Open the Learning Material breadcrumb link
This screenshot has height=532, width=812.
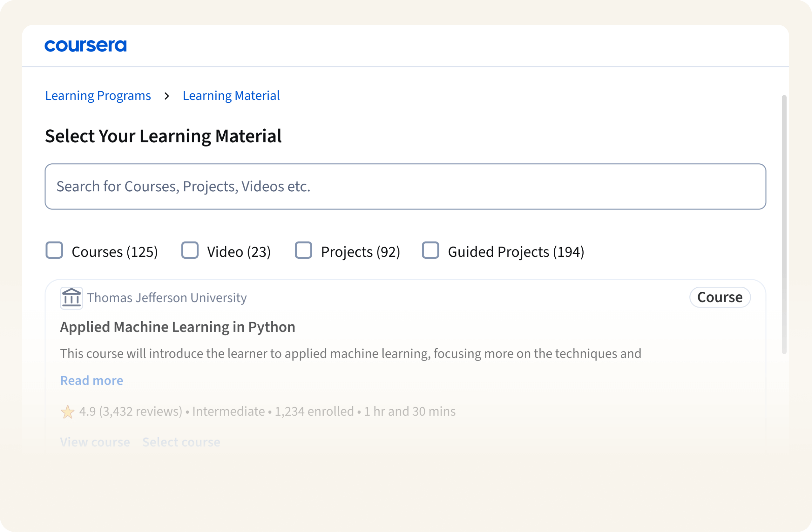tap(231, 96)
